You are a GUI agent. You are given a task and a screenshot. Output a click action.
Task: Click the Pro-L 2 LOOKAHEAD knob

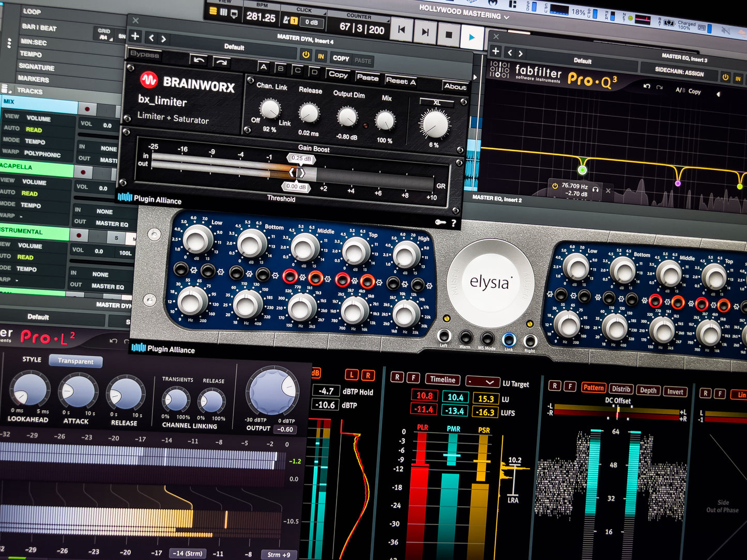point(29,389)
